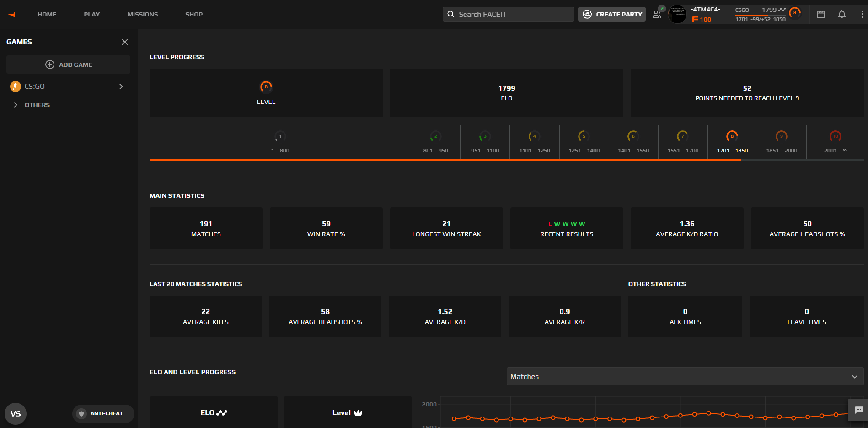Viewport: 868px width, 428px height.
Task: Click the Add Game button
Action: [x=68, y=65]
